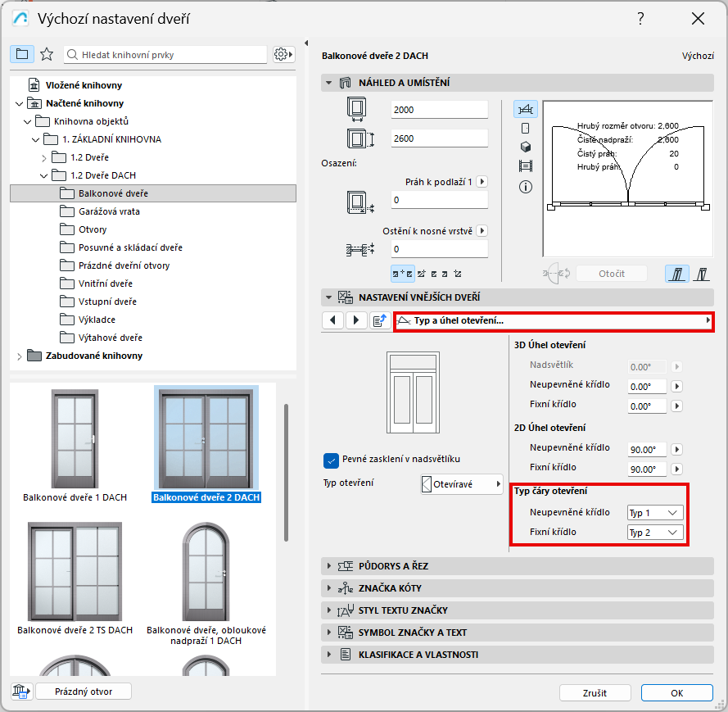Choose the highlighted door opening side icon
The image size is (728, 712).
677,274
